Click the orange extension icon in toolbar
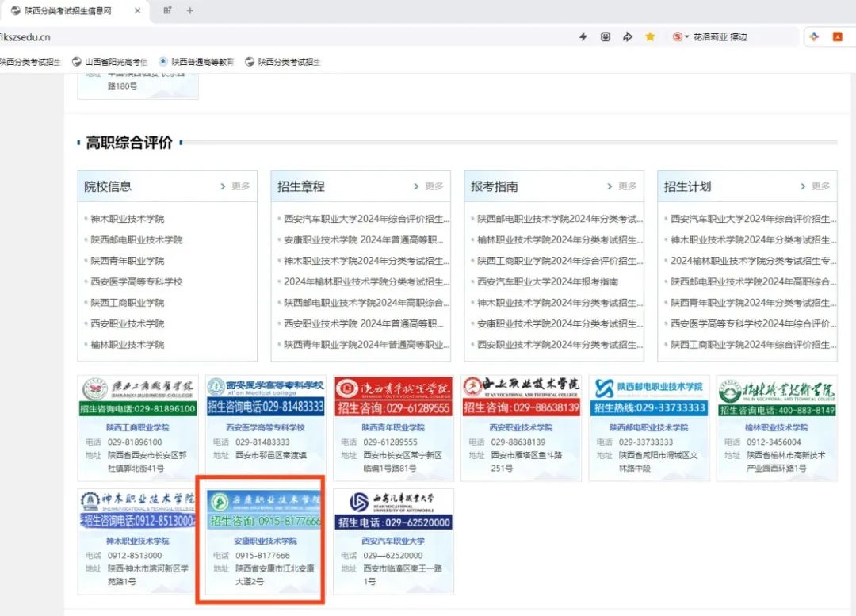 [837, 36]
